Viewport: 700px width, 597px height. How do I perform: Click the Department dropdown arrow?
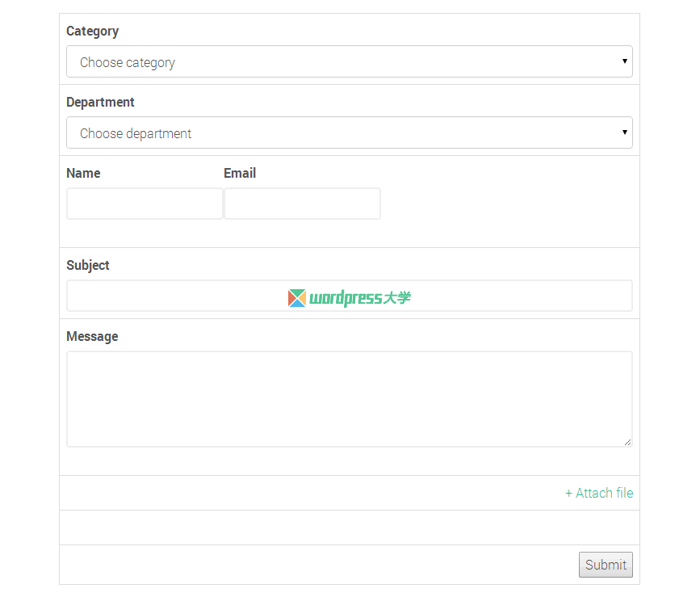coord(625,132)
